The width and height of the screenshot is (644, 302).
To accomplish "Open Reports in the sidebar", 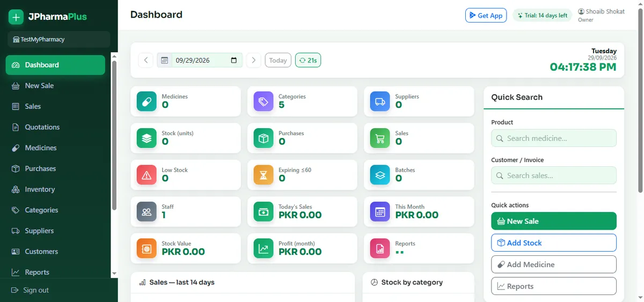I will (x=55, y=272).
